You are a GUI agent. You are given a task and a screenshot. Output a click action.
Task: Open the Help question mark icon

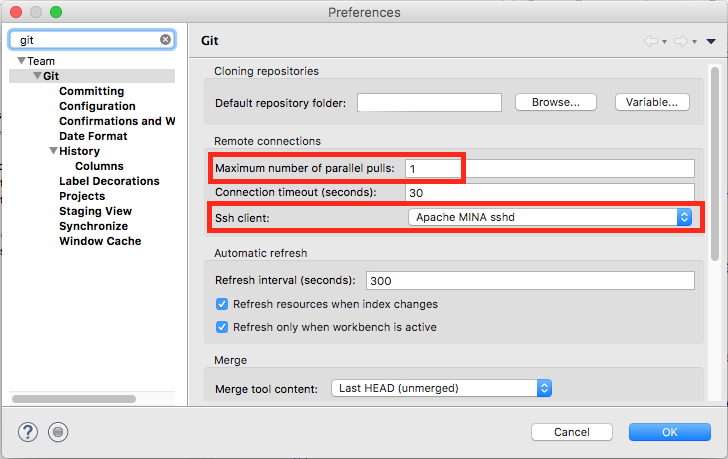(x=28, y=432)
